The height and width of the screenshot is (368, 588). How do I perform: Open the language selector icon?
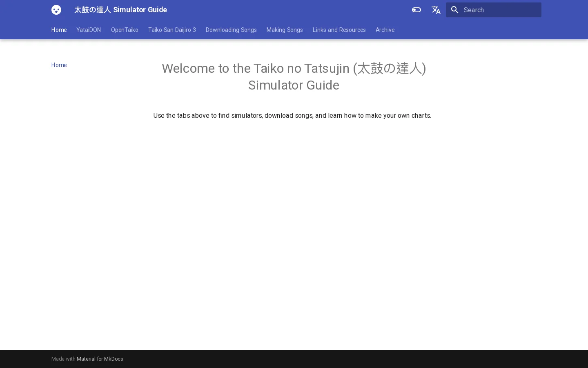[x=436, y=10]
